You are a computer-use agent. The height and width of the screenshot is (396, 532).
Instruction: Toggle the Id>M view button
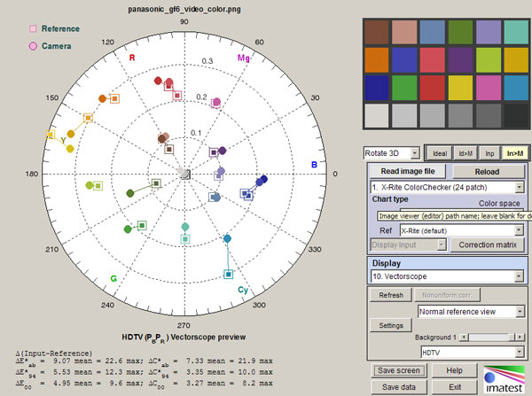tap(465, 153)
